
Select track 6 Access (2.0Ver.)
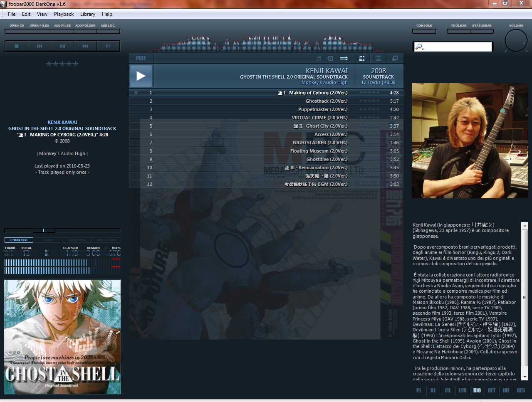(x=266, y=134)
